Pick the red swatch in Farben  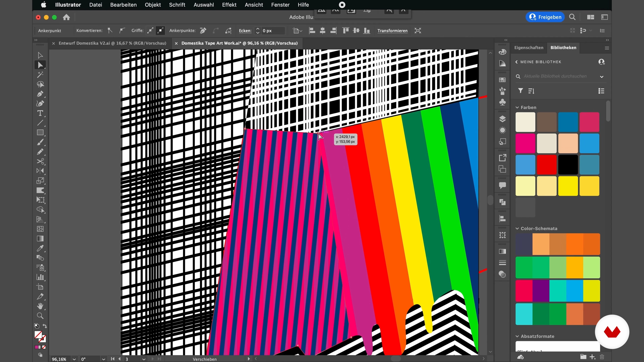click(547, 165)
